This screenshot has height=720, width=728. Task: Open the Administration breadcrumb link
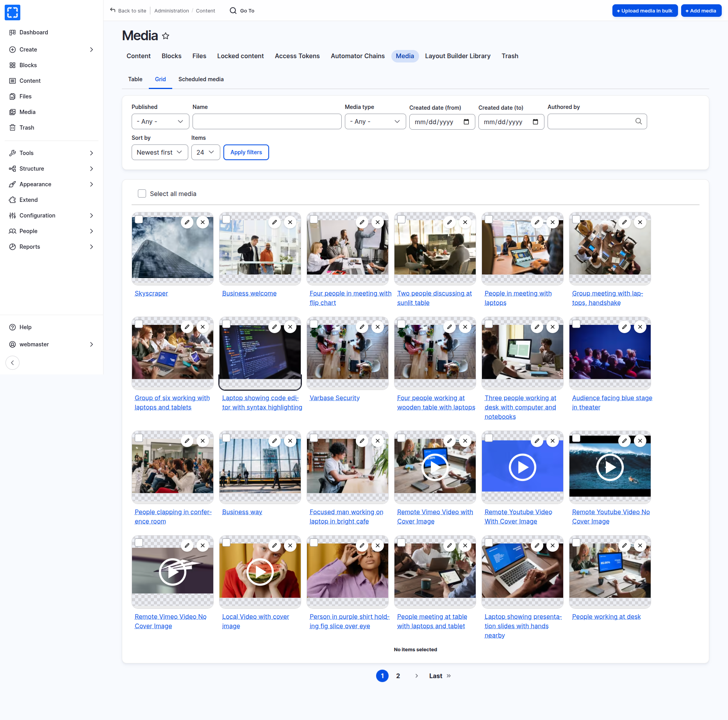pos(171,11)
